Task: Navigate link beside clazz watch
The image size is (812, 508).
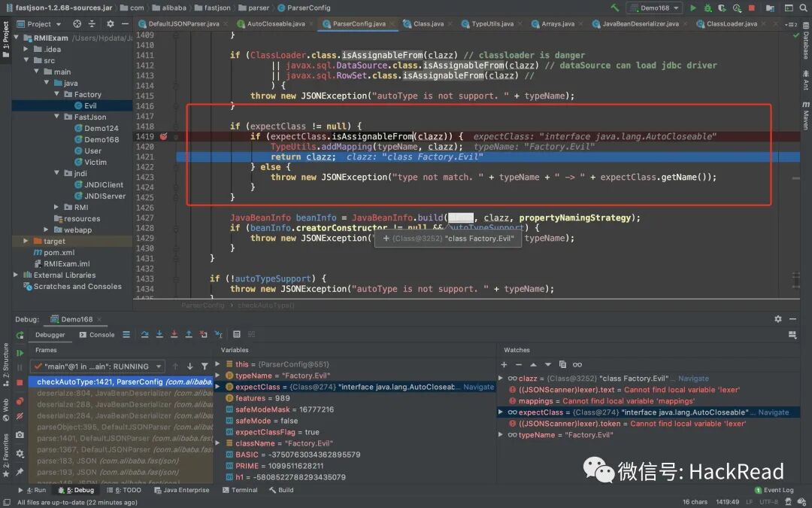Action: (x=693, y=379)
